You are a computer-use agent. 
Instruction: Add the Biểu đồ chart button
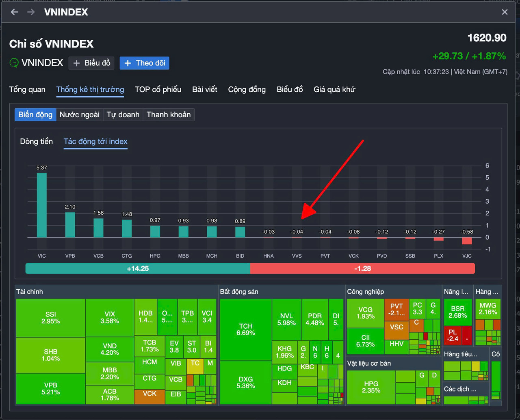click(x=91, y=63)
